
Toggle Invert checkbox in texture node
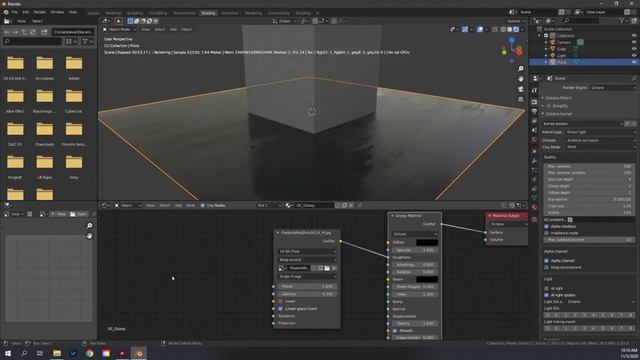[x=280, y=301]
